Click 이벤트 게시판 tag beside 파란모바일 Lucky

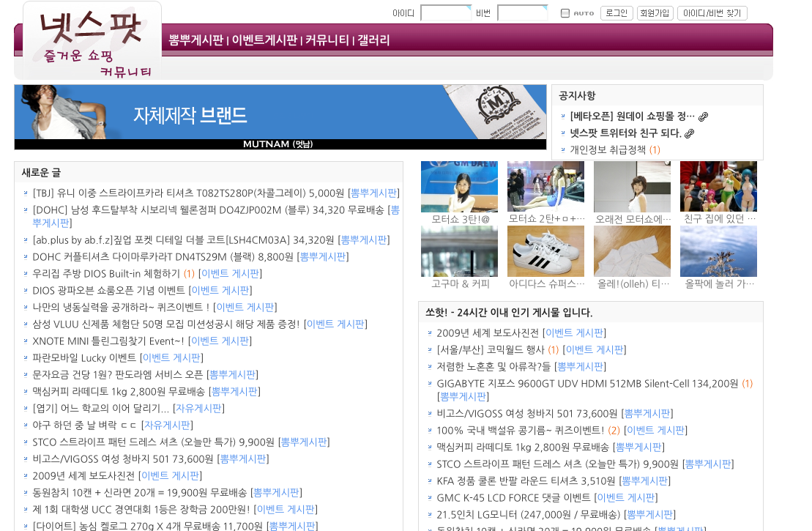171,358
